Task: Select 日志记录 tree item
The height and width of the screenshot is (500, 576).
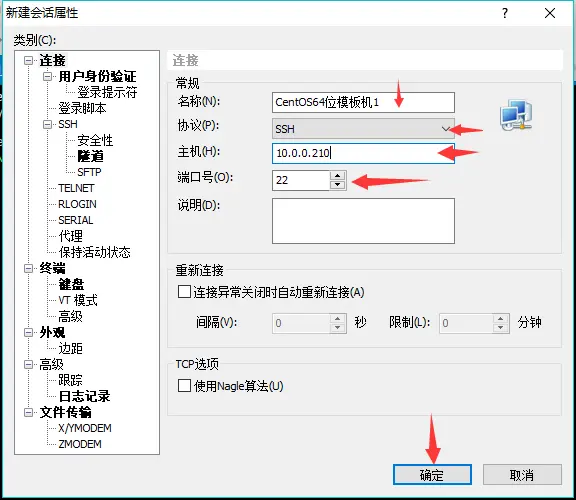Action: (84, 396)
